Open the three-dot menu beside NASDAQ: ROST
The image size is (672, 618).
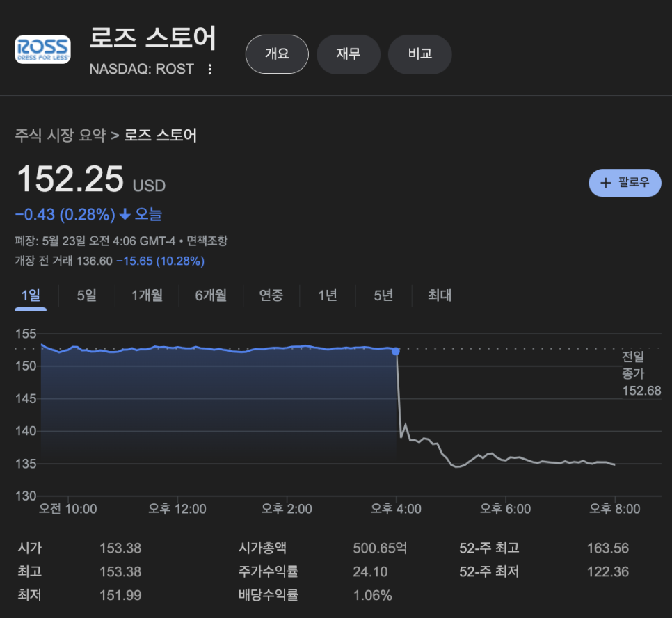tap(210, 69)
